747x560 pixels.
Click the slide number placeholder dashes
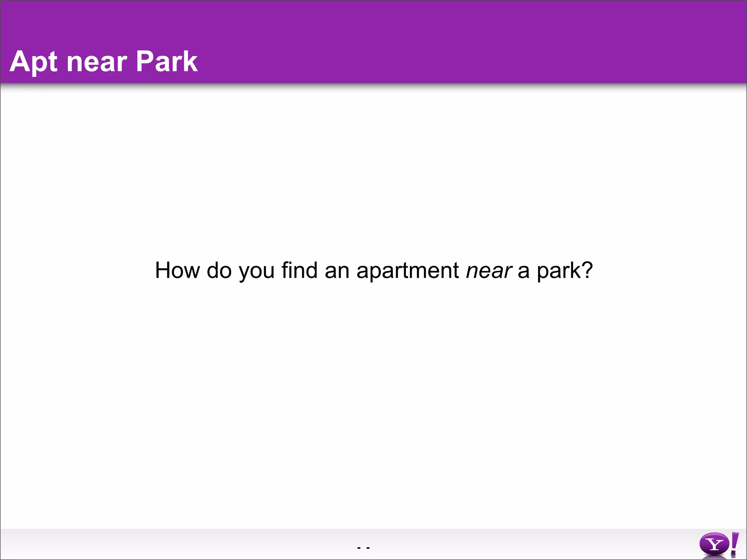[x=364, y=548]
